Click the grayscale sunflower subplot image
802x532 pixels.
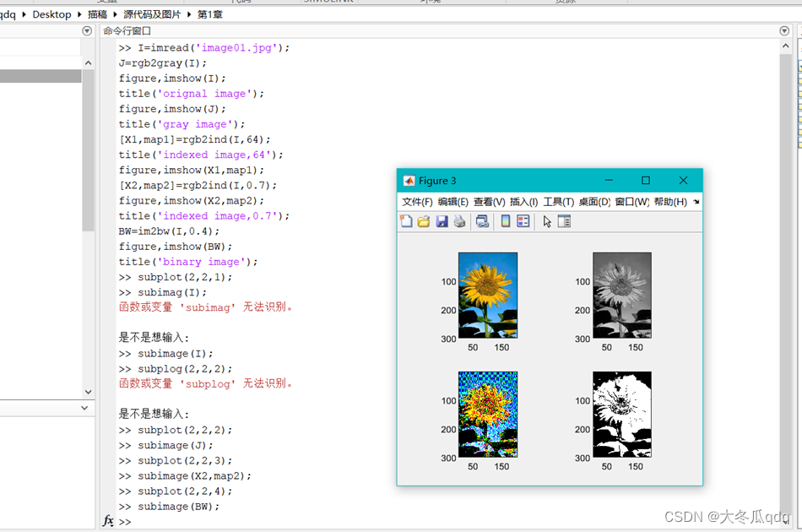(x=622, y=296)
